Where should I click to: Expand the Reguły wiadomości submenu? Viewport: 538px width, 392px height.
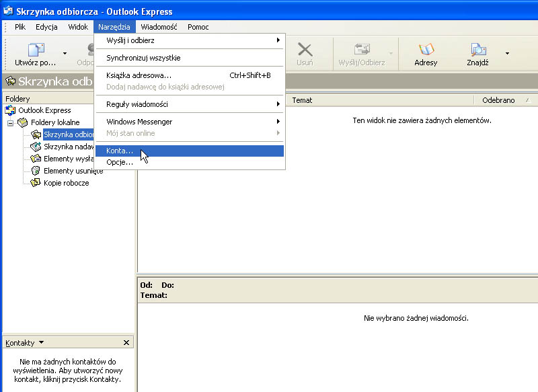tap(190, 104)
